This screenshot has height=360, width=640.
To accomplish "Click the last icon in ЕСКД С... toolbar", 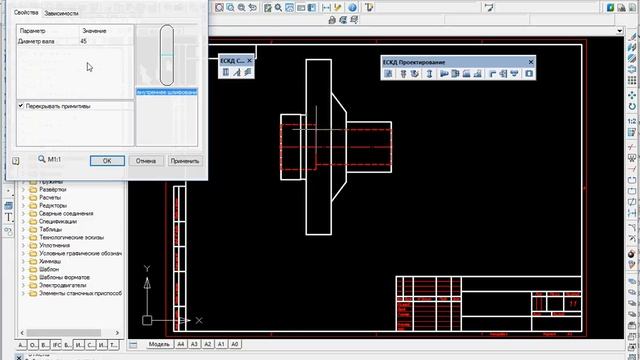I will tap(247, 72).
